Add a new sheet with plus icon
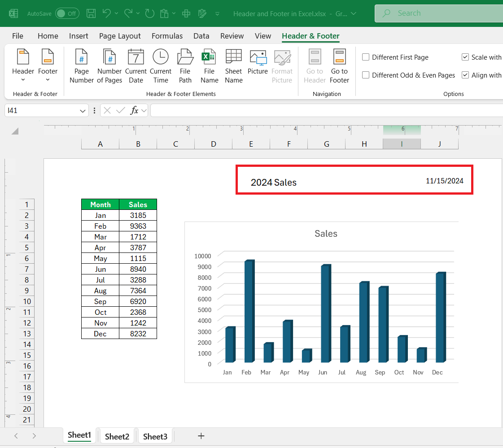Screen dimensions: 503x448 click(201, 436)
